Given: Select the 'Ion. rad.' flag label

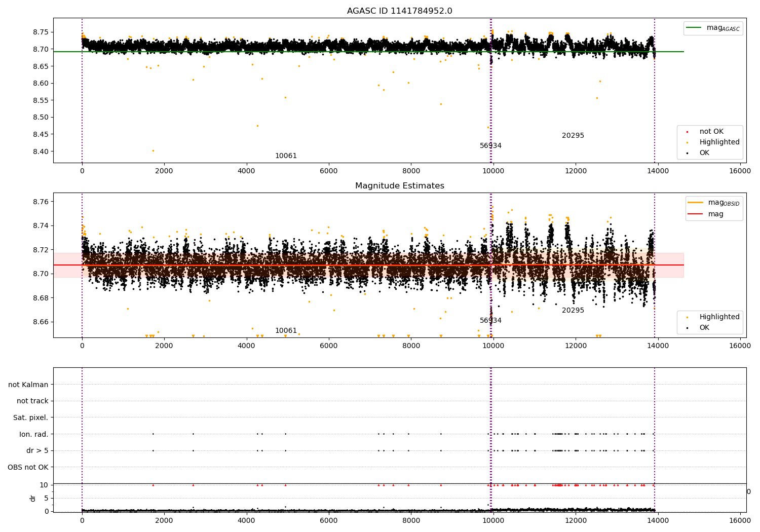Looking at the screenshot, I should [33, 434].
